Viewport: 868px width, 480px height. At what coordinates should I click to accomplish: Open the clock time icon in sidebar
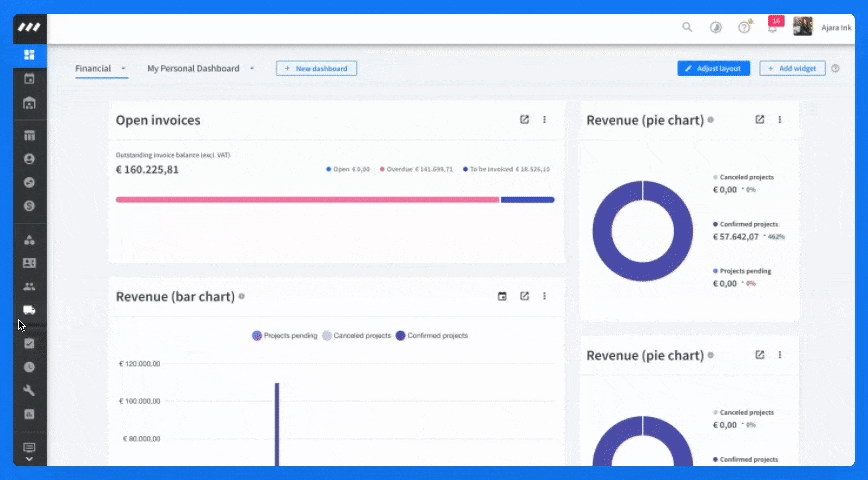tap(29, 367)
